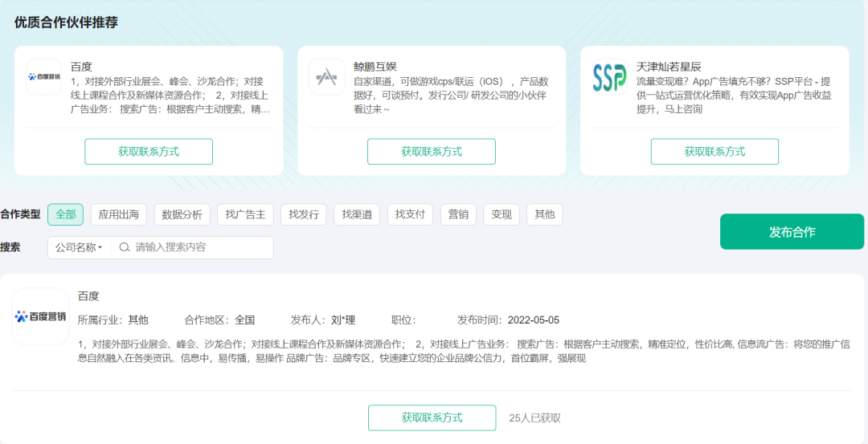Filter listings by 营销
This screenshot has height=444, width=868.
(458, 214)
